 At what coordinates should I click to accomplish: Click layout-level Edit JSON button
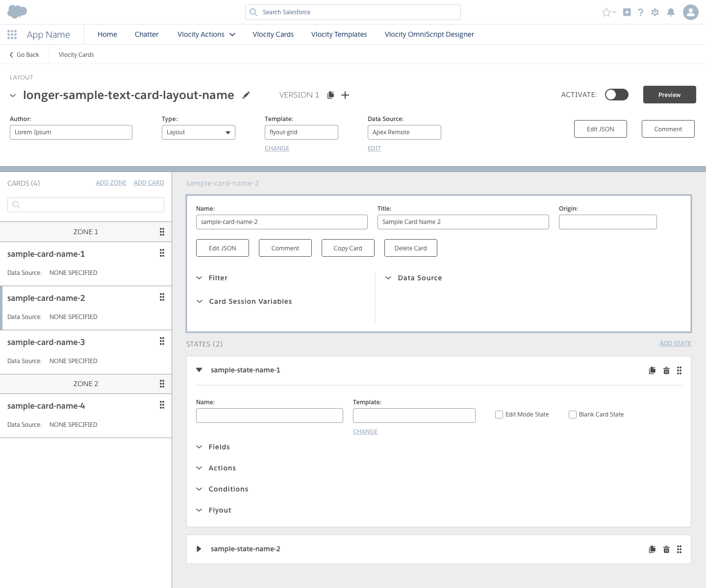pyautogui.click(x=601, y=129)
